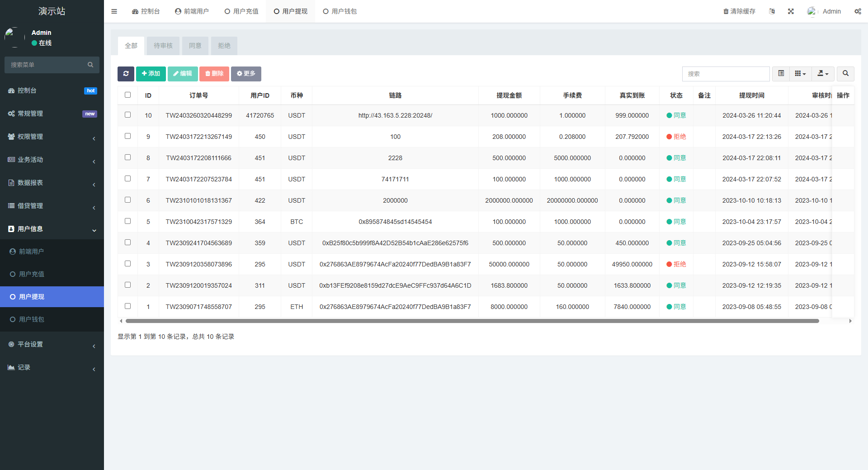The height and width of the screenshot is (470, 868).
Task: Click the clear cache trash icon
Action: coord(726,11)
